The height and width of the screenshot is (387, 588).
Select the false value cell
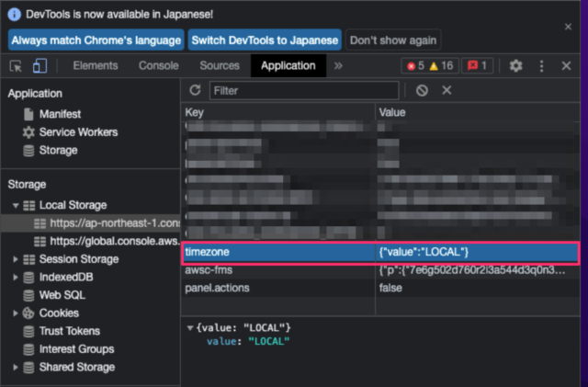tap(477, 288)
